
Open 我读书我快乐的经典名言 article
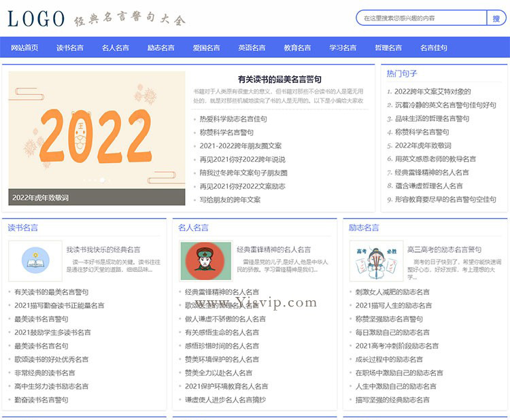103,249
